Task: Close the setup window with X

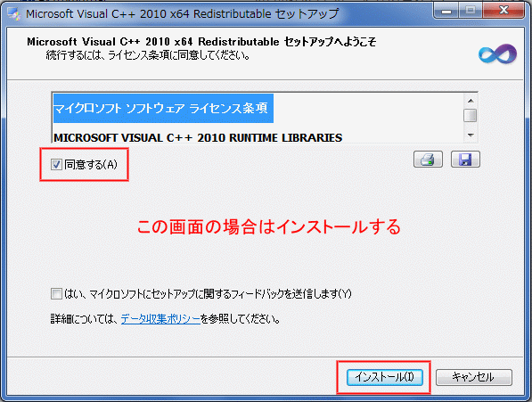Action: point(503,11)
